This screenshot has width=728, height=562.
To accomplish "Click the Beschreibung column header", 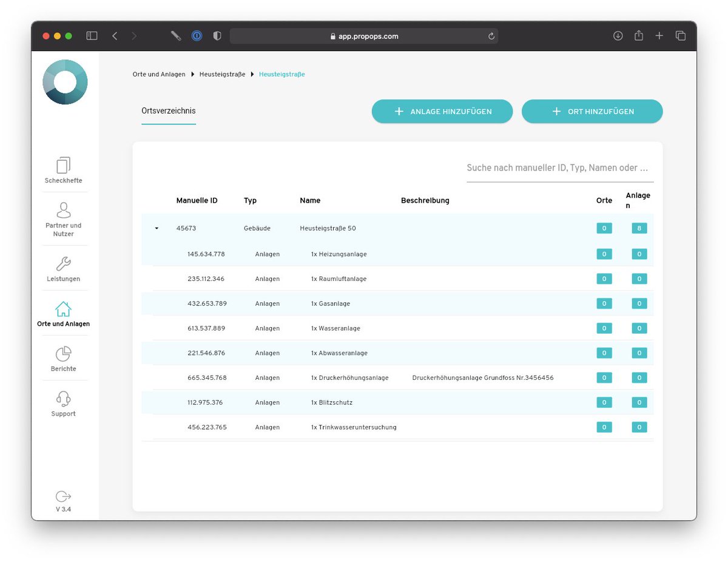I will click(425, 200).
